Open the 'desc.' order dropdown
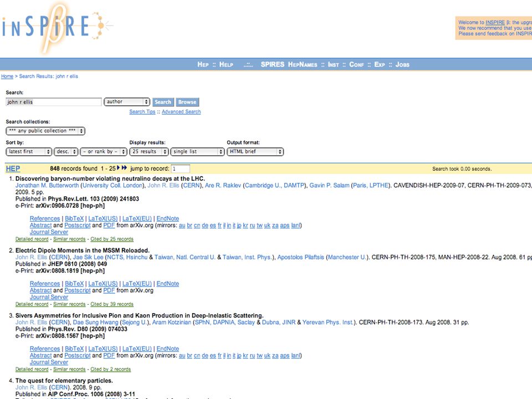The height and width of the screenshot is (399, 532). pos(66,152)
